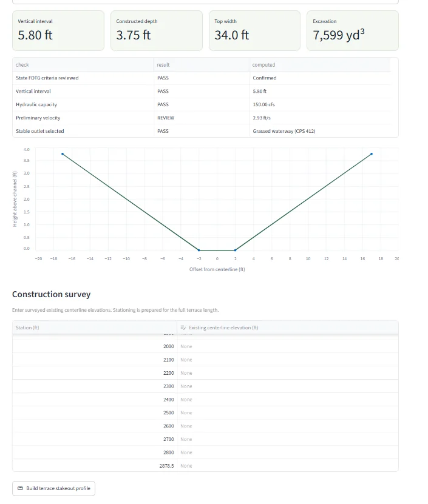Click 'Offset from centerline (ft)' axis label
The height and width of the screenshot is (504, 428).
[217, 269]
